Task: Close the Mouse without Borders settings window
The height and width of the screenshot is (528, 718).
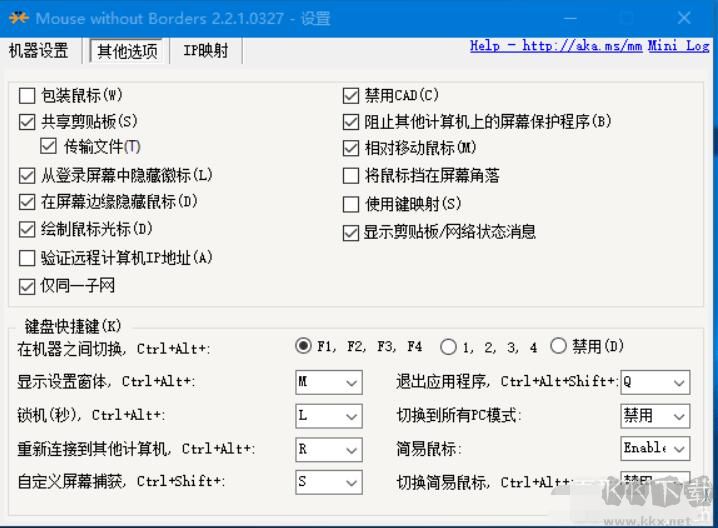Action: 684,18
